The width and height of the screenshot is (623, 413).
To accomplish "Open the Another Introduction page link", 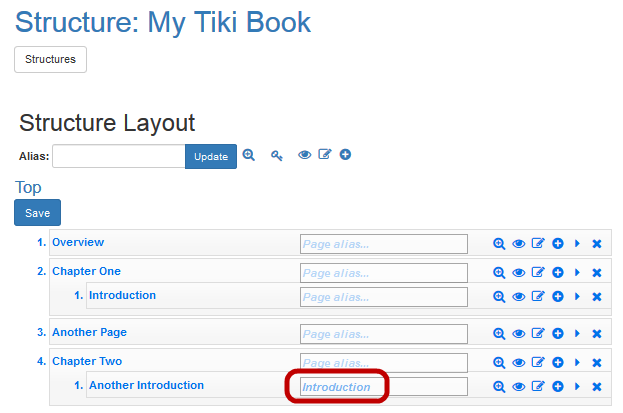I will tap(146, 385).
